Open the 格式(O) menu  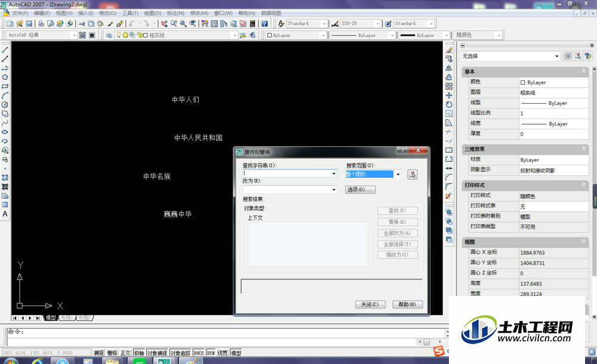(107, 13)
